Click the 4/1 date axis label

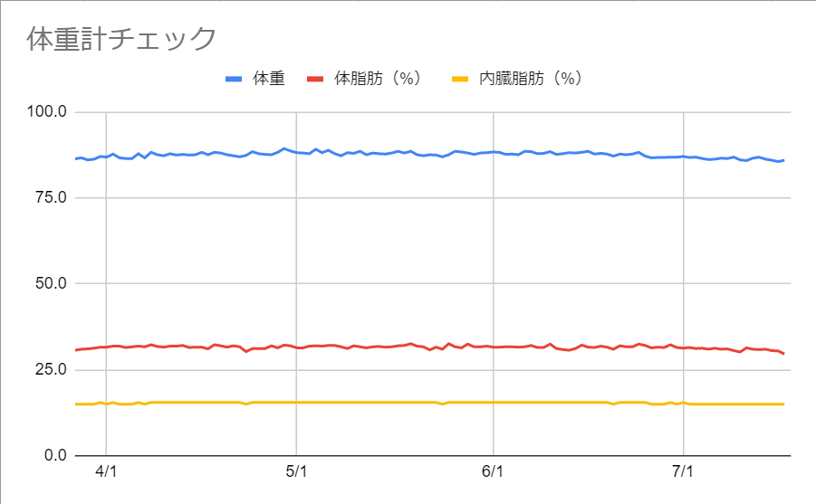[106, 471]
